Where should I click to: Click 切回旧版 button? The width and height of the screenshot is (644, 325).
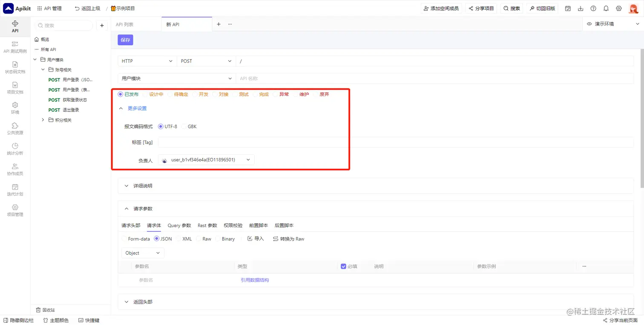pyautogui.click(x=542, y=9)
